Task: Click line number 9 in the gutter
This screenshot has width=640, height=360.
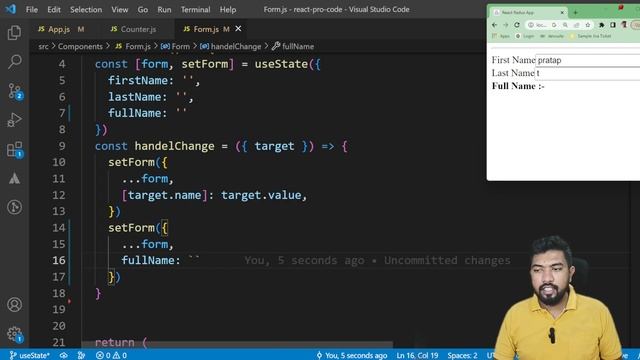Action: coord(62,146)
